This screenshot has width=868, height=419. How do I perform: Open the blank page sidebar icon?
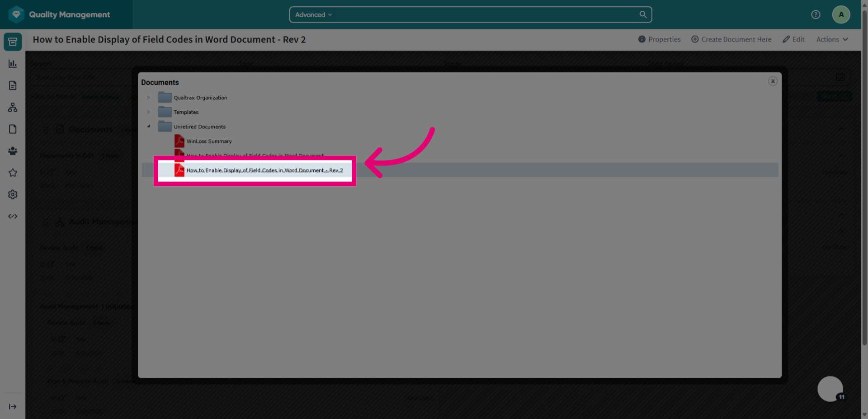tap(13, 129)
